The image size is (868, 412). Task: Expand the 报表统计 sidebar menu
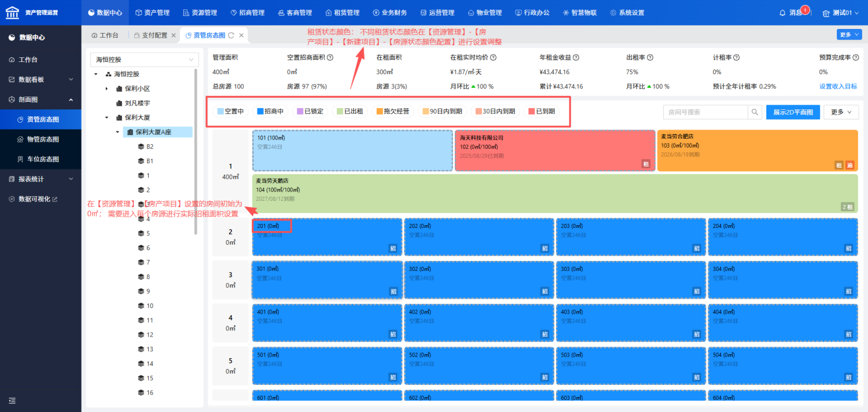(41, 179)
